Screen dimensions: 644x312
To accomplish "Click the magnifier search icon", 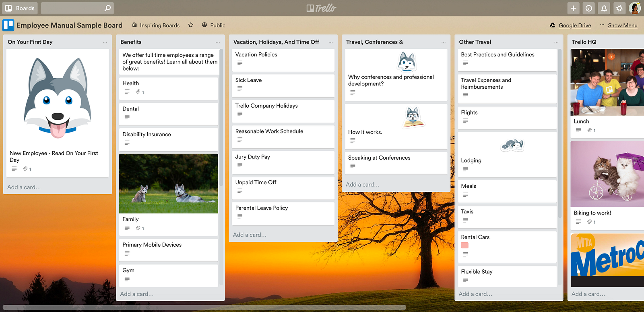I will (x=107, y=8).
